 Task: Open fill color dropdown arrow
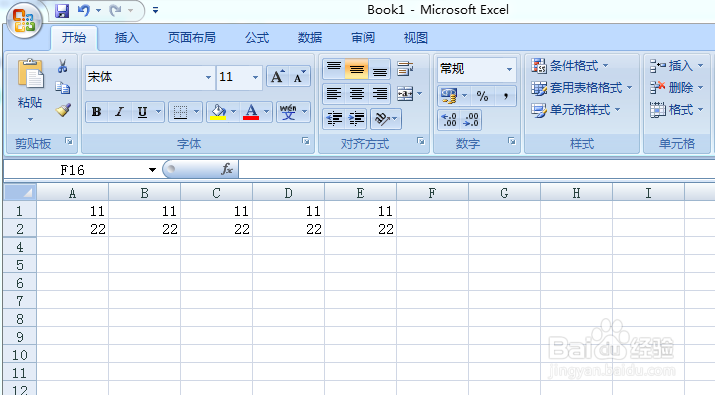pyautogui.click(x=233, y=112)
